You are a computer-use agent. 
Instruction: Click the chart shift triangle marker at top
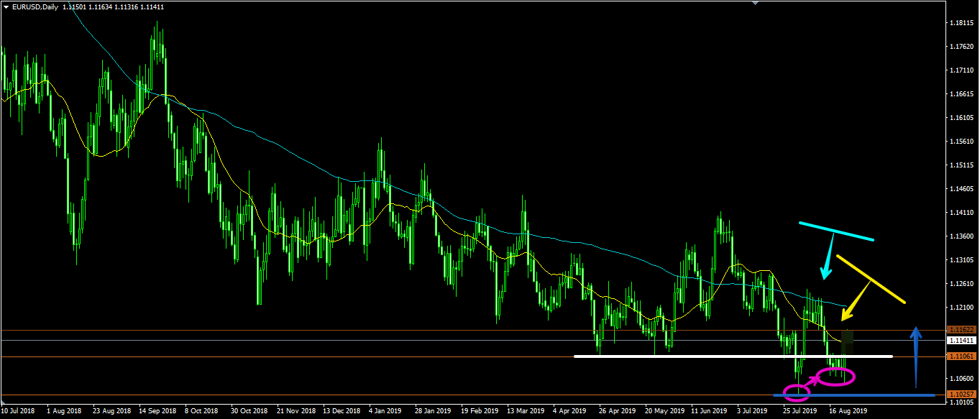[755, 3]
